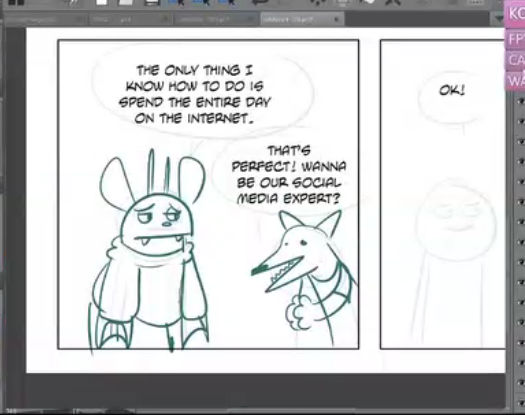525x415 pixels.
Task: Open the document tab list dropdown arrow
Action: pos(500,18)
